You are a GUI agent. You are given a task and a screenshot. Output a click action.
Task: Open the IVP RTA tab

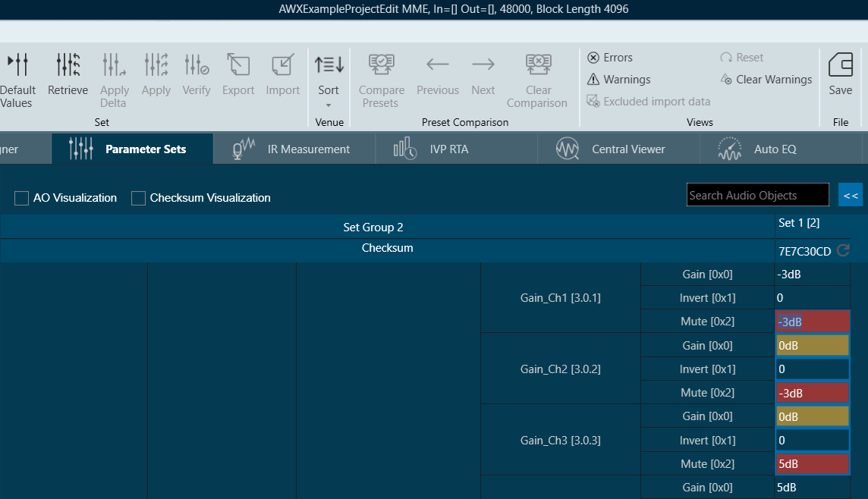pos(456,149)
